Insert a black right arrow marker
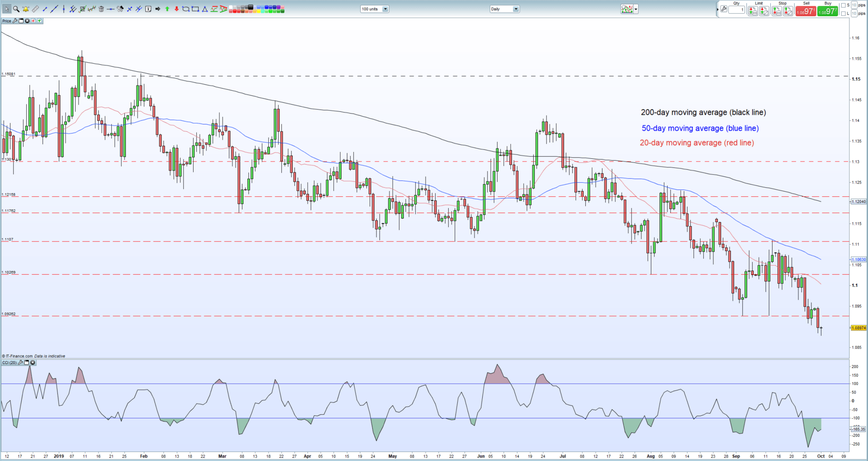This screenshot has width=868, height=461. coord(157,9)
